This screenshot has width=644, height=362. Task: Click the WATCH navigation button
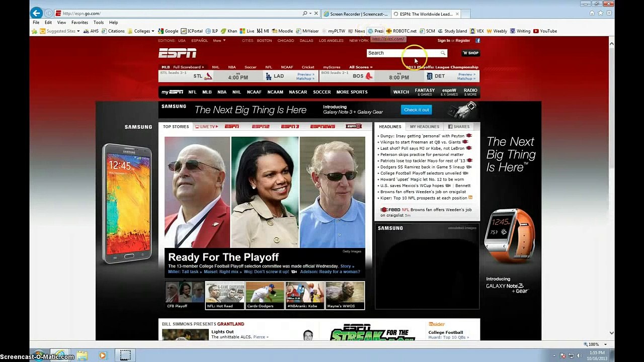pos(401,92)
